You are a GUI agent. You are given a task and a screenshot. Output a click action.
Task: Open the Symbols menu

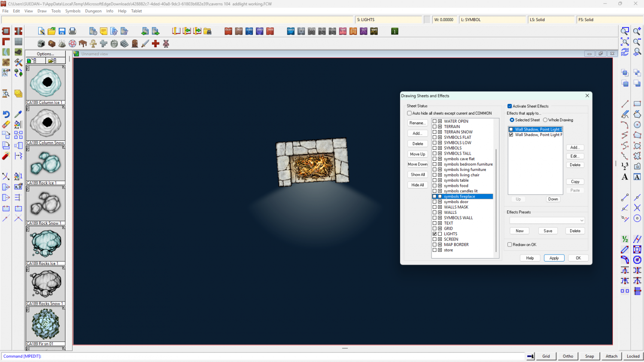pos(73,11)
